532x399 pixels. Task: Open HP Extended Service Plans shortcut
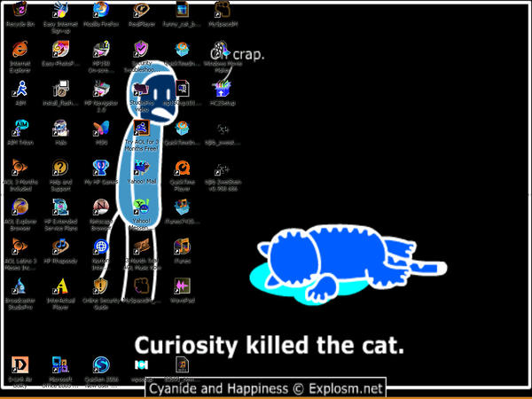point(60,207)
